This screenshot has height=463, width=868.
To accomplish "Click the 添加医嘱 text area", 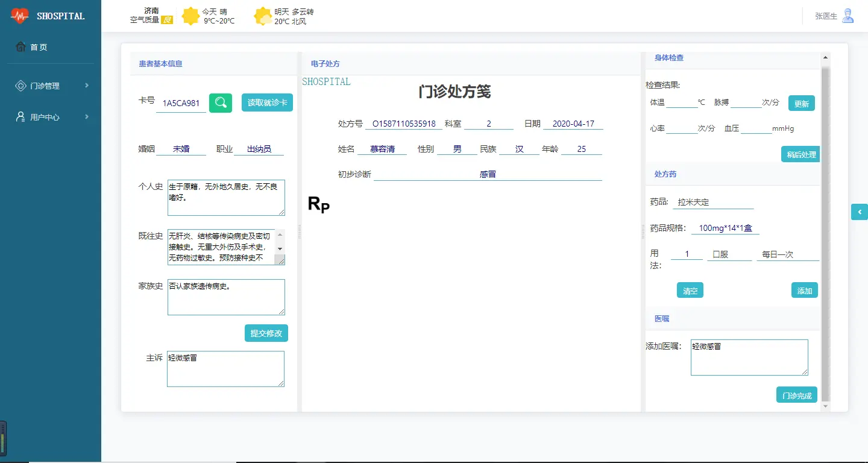I will 749,357.
